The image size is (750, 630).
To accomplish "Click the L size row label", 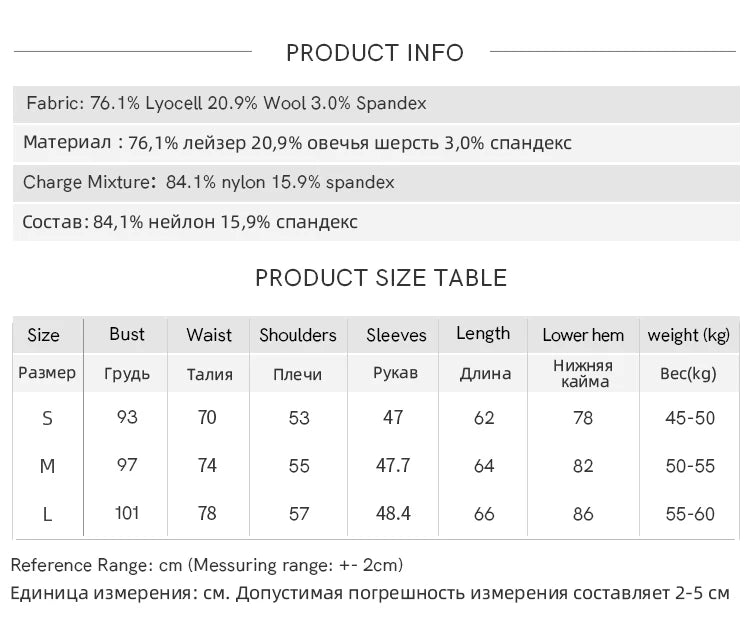I will coord(47,515).
